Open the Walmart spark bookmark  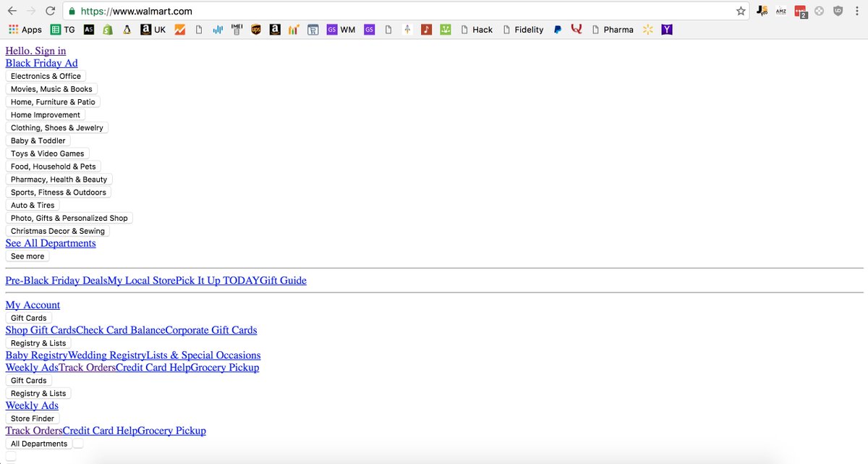[647, 30]
